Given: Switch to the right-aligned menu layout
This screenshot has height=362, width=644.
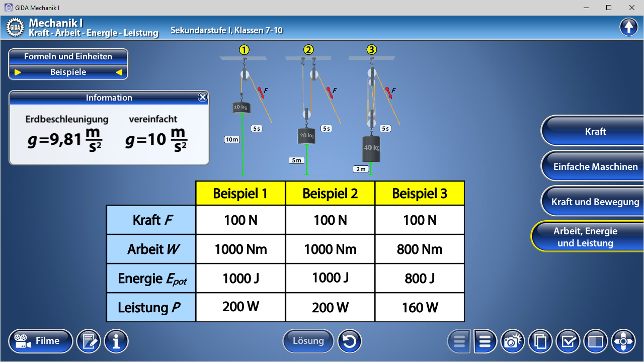Looking at the screenshot, I should tap(485, 342).
